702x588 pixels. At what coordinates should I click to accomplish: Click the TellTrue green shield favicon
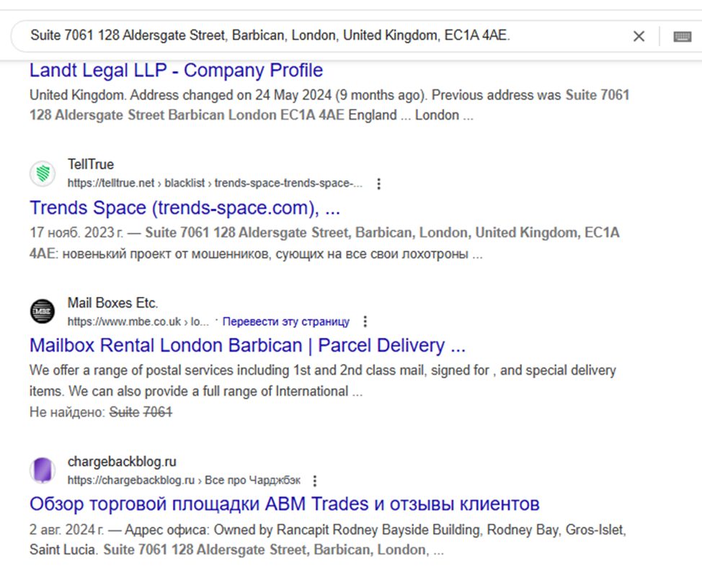pyautogui.click(x=43, y=173)
